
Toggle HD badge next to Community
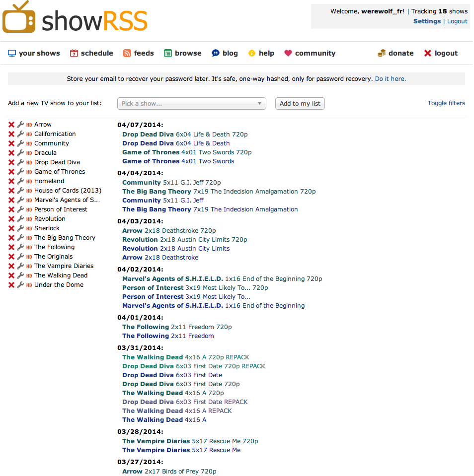click(29, 143)
